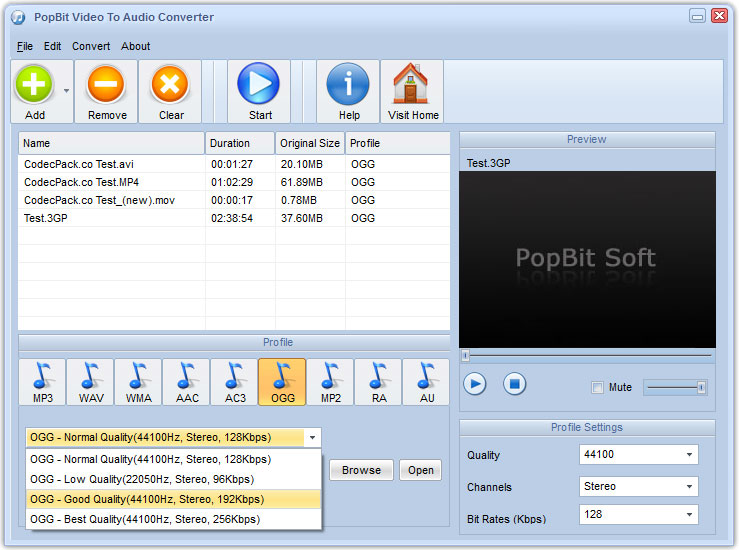Viewport: 739px width, 550px height.
Task: Toggle the Mute checkbox
Action: [597, 387]
